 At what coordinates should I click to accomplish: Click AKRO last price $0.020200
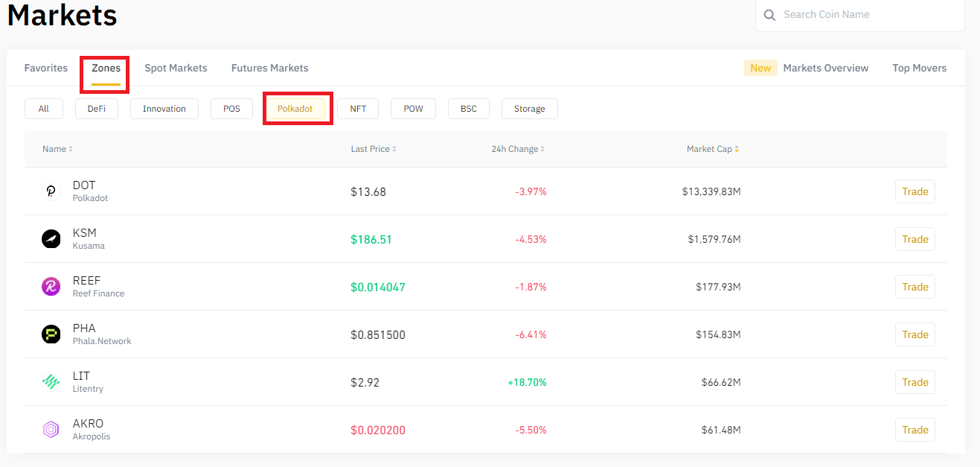click(378, 431)
